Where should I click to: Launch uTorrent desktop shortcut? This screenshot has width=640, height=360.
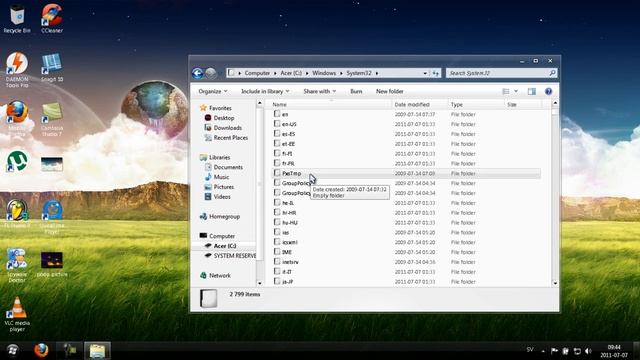[17, 161]
